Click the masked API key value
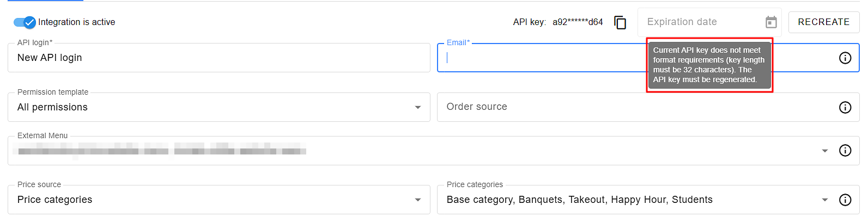 pyautogui.click(x=578, y=22)
